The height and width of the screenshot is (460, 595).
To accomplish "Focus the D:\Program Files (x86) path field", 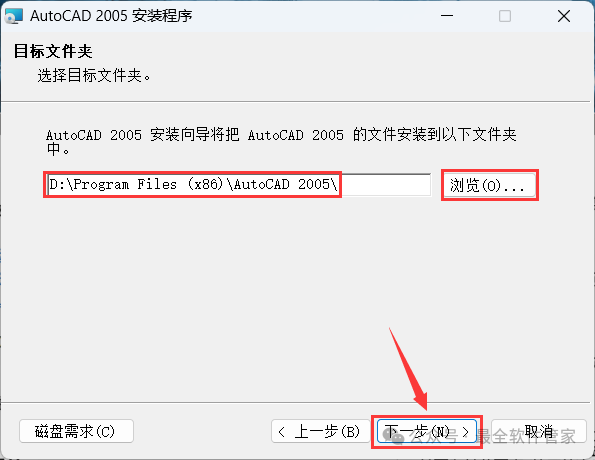I will (x=239, y=184).
